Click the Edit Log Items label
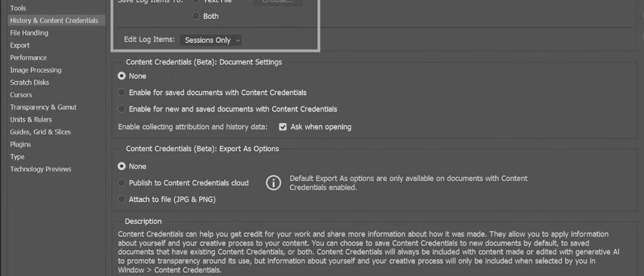Image resolution: width=644 pixels, height=276 pixels. click(149, 39)
